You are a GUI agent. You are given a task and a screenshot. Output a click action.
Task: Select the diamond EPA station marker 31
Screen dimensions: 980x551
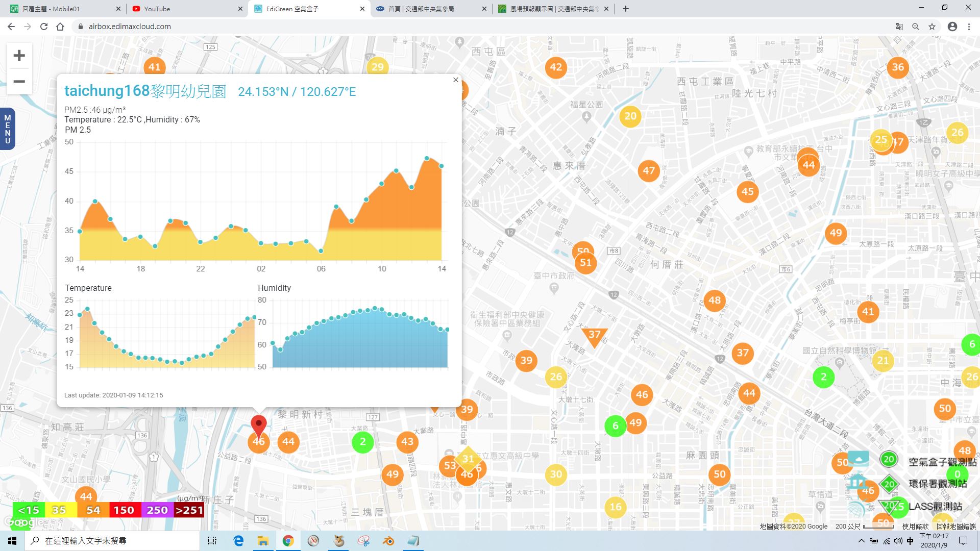[x=468, y=459]
